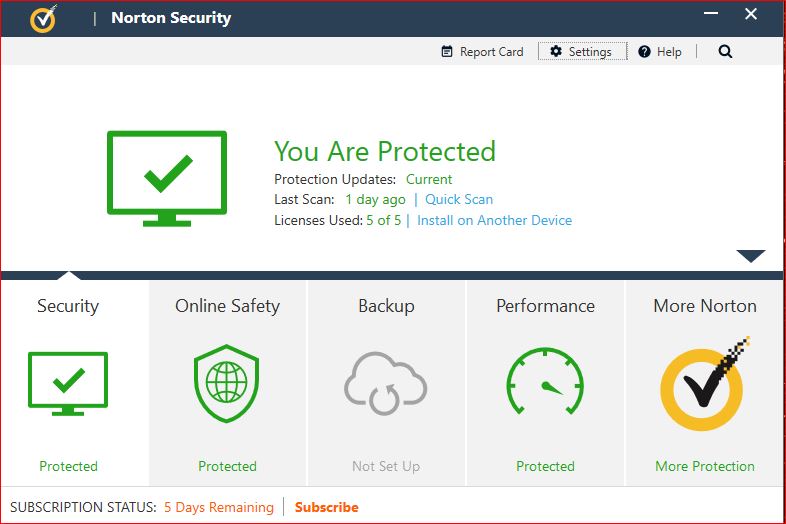The image size is (786, 524).
Task: Click the Backup cloud icon
Action: point(385,384)
